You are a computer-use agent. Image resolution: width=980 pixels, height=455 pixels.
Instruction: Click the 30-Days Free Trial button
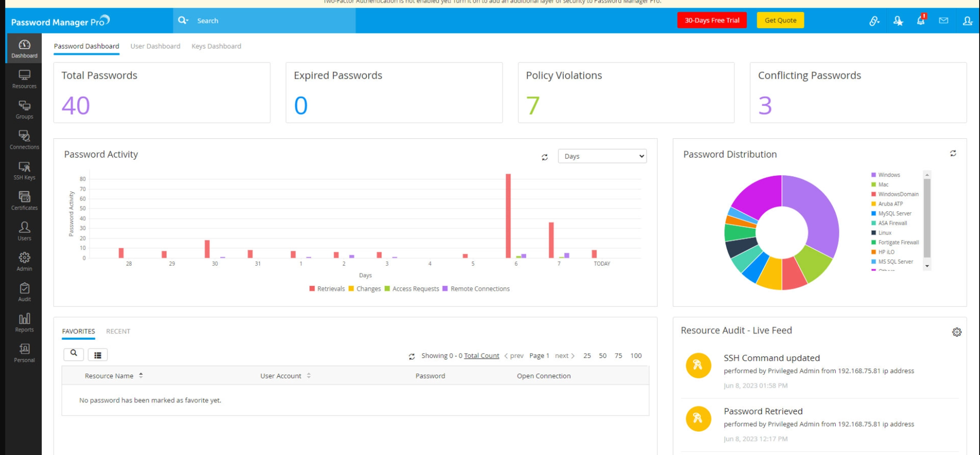pos(712,20)
